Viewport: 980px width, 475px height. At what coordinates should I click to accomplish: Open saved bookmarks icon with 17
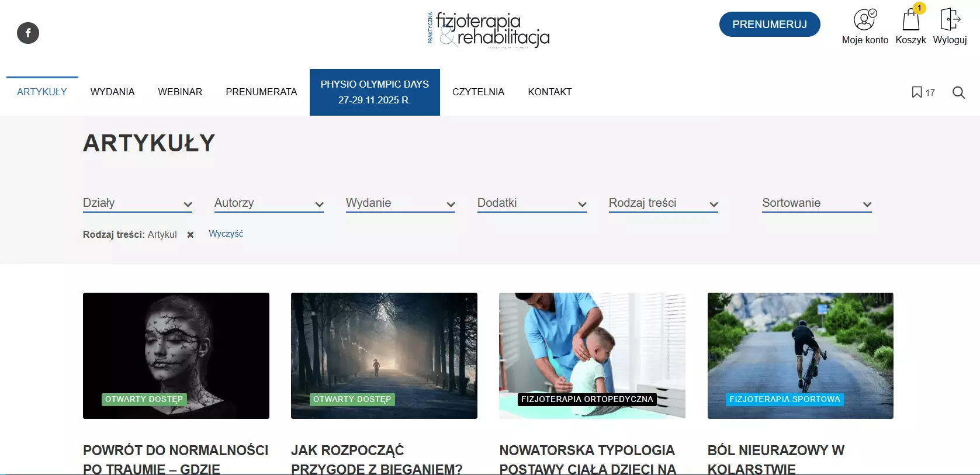click(x=923, y=92)
